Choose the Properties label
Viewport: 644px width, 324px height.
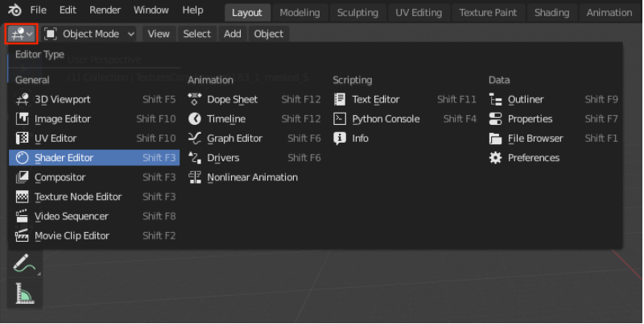coord(530,118)
